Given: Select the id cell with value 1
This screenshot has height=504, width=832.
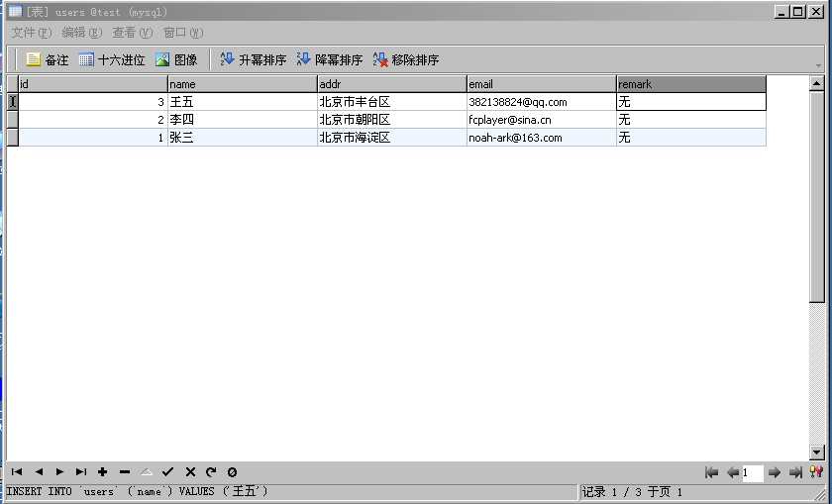Looking at the screenshot, I should 93,138.
